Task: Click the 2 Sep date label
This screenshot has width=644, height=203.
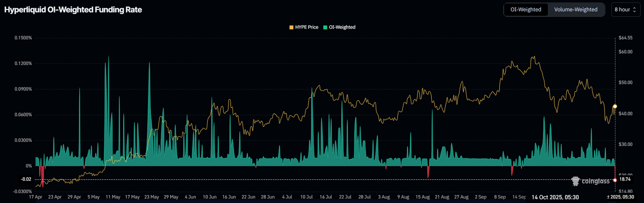Action: 481,197
